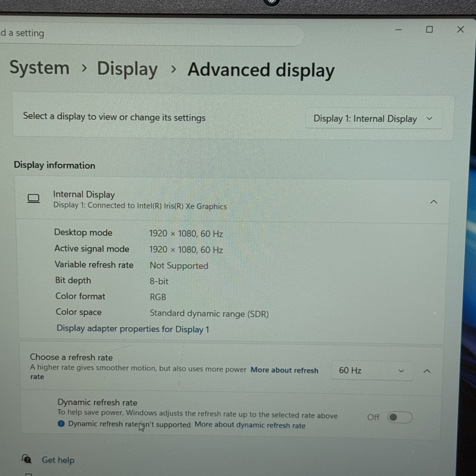Toggle the Dynamic refresh rate switch

[400, 417]
